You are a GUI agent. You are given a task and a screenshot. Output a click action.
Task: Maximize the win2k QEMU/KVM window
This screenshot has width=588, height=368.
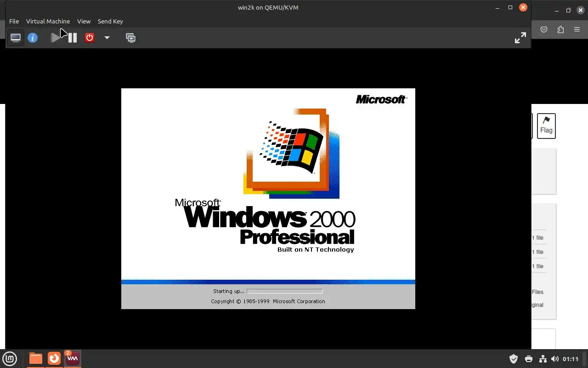coord(510,7)
